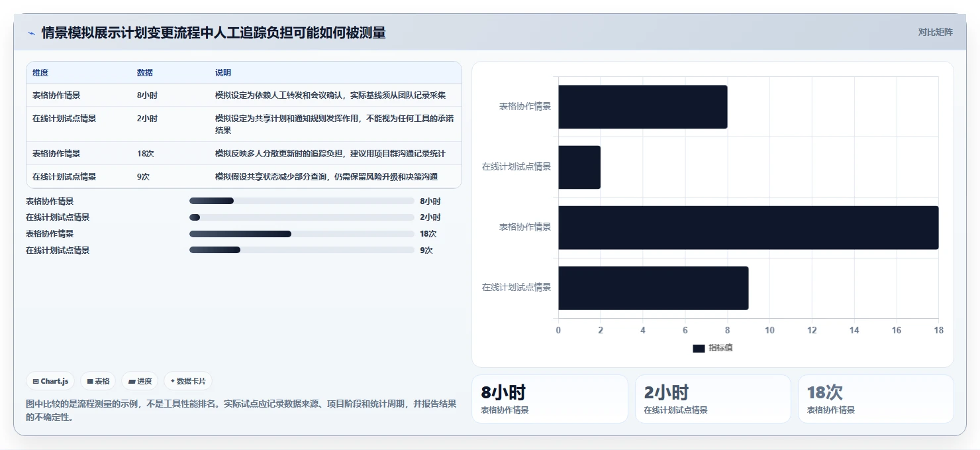Click the small icon left of the title

[x=32, y=33]
